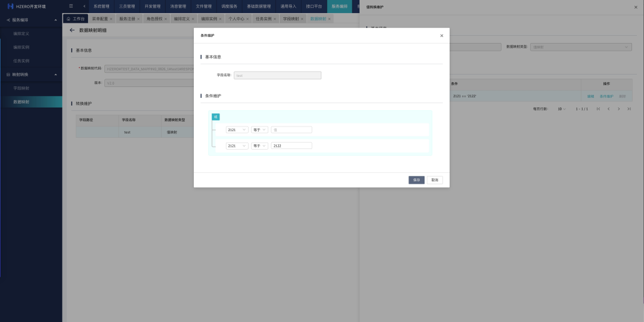Collapse the 服务编排 sidebar group
This screenshot has height=322, width=644.
(55, 20)
